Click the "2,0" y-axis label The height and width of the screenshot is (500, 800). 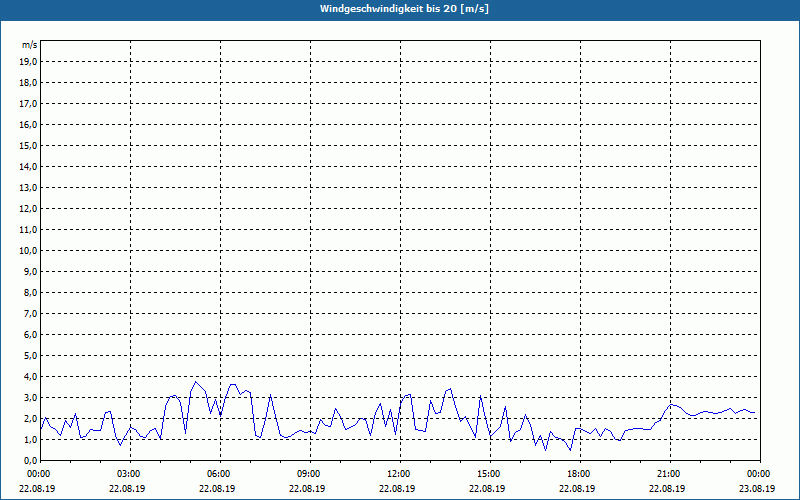pyautogui.click(x=31, y=418)
